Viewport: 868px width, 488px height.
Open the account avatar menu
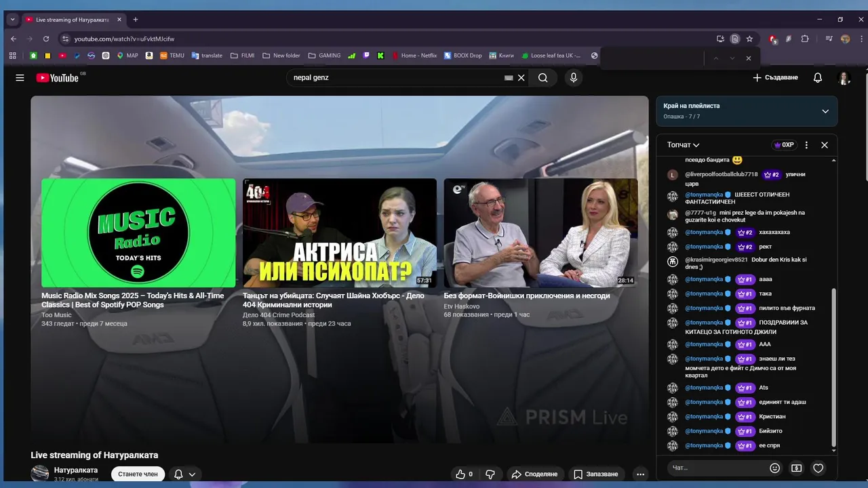pos(844,78)
